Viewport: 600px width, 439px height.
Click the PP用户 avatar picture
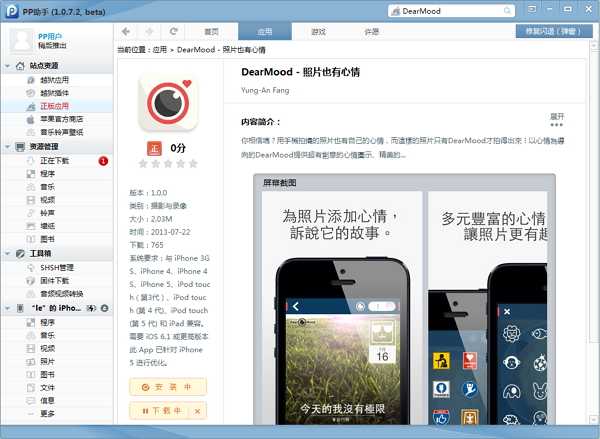21,40
